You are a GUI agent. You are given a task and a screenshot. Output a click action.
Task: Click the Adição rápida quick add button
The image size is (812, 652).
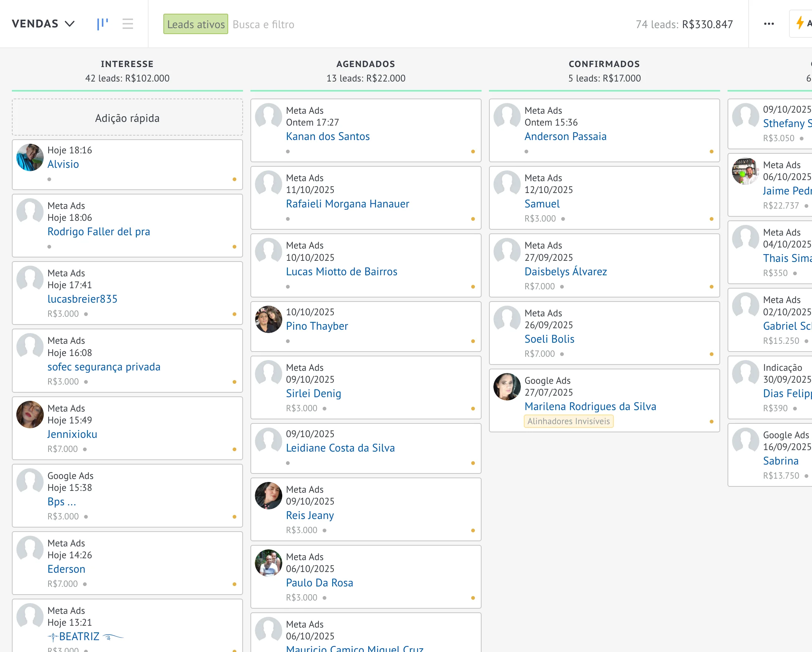coord(127,117)
